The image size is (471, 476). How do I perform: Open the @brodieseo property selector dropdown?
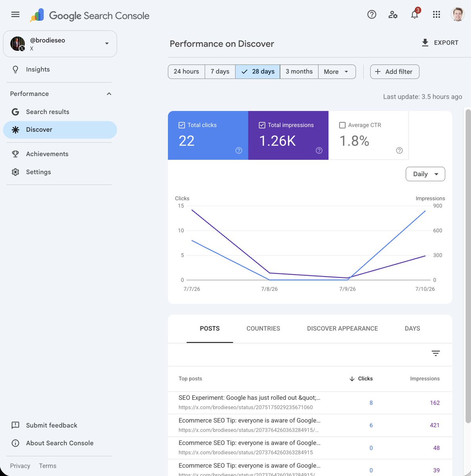click(60, 44)
